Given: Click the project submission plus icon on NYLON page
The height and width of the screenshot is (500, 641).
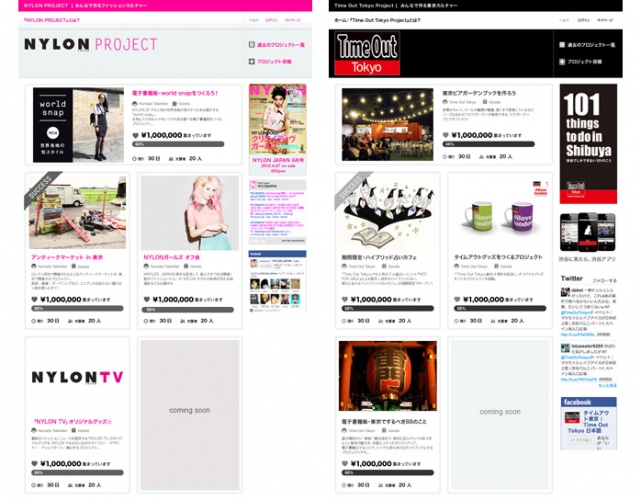Looking at the screenshot, I should click(x=252, y=61).
